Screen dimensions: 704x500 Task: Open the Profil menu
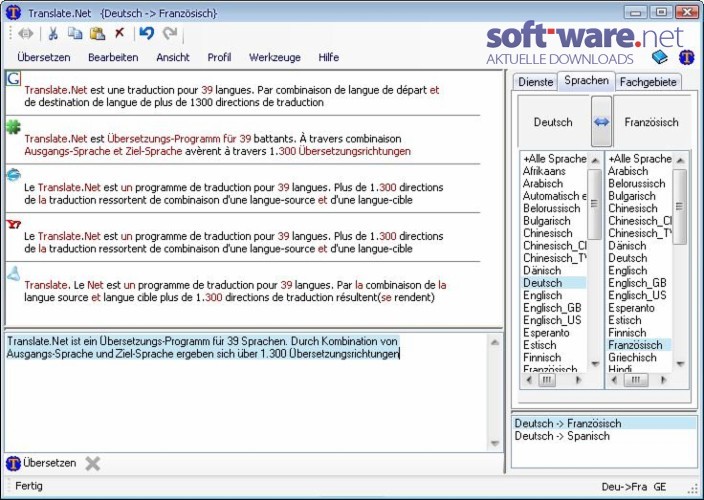pos(219,57)
